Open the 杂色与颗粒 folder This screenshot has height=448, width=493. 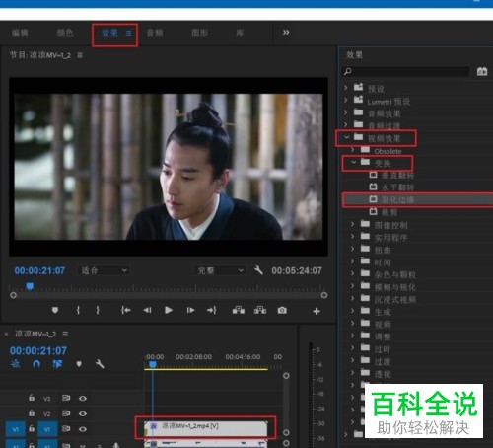[395, 275]
